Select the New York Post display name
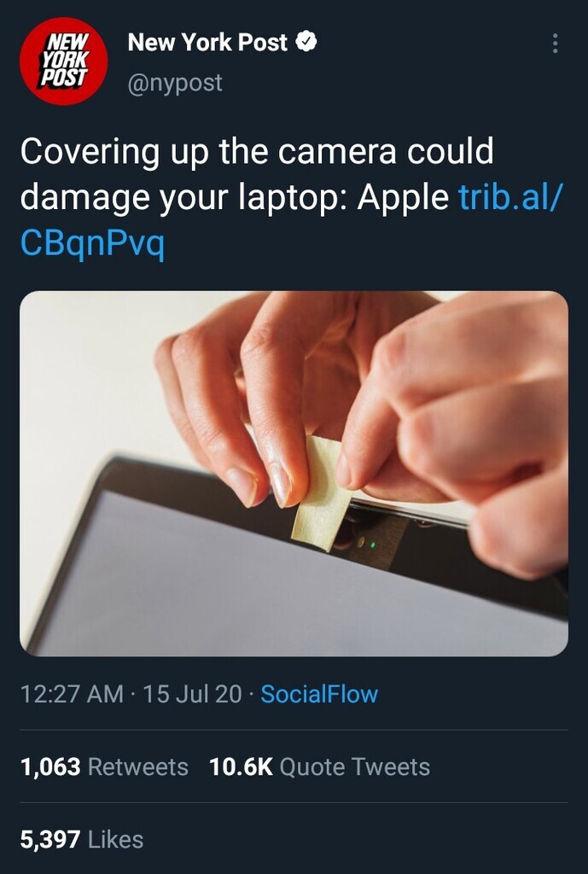The height and width of the screenshot is (874, 588). pyautogui.click(x=207, y=43)
